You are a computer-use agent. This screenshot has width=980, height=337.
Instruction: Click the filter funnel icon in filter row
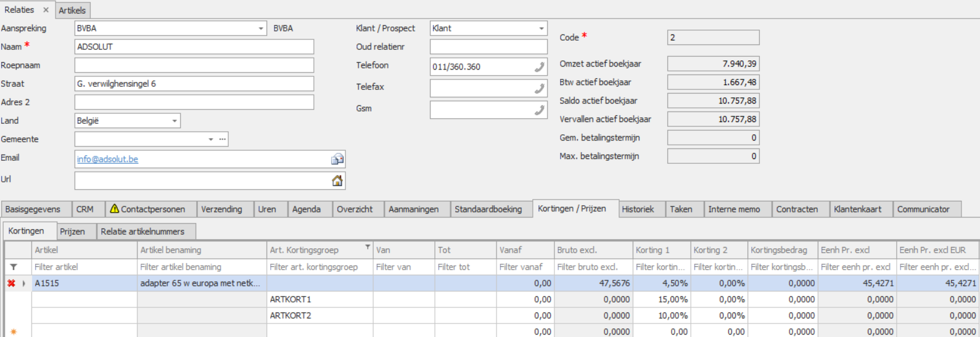point(14,267)
